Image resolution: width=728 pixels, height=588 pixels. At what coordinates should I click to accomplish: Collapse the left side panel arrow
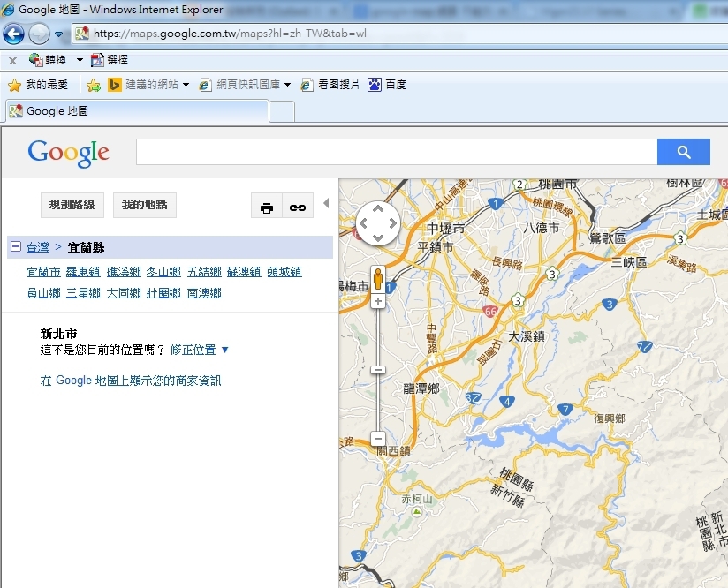pyautogui.click(x=326, y=203)
